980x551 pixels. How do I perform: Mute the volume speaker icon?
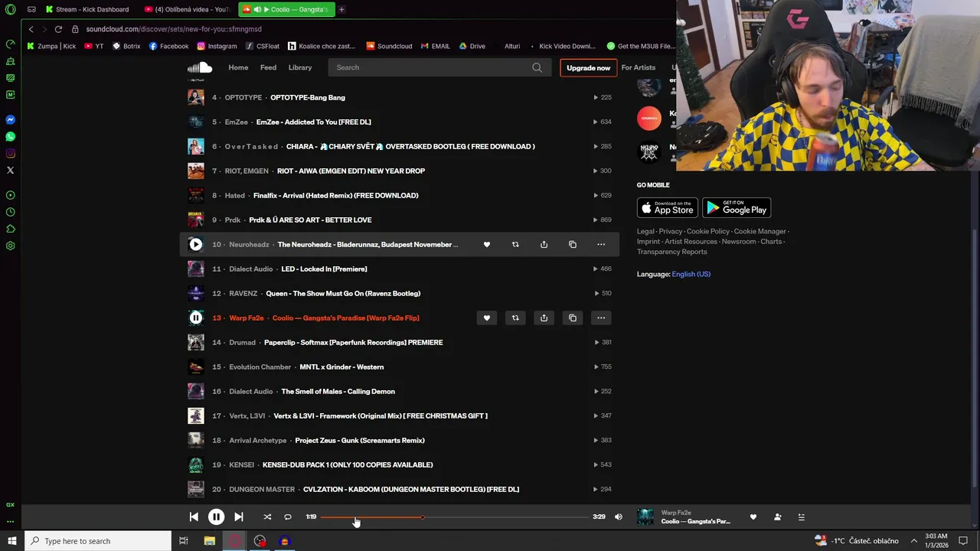(619, 517)
